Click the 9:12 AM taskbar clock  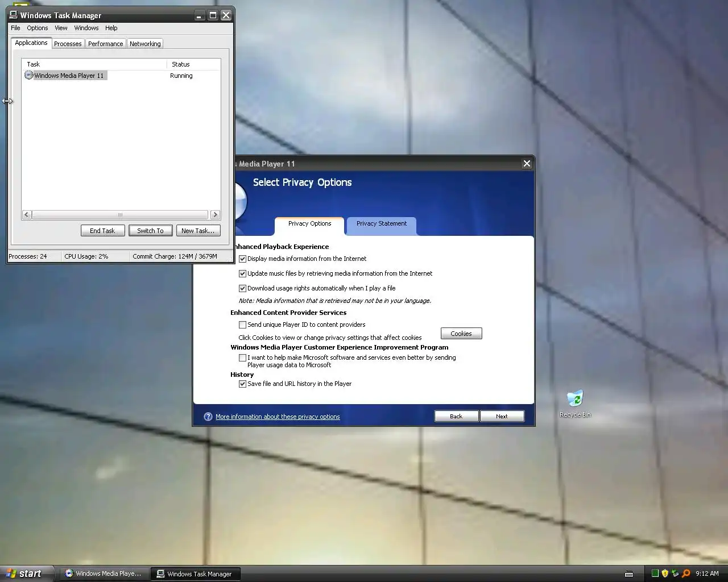point(707,573)
